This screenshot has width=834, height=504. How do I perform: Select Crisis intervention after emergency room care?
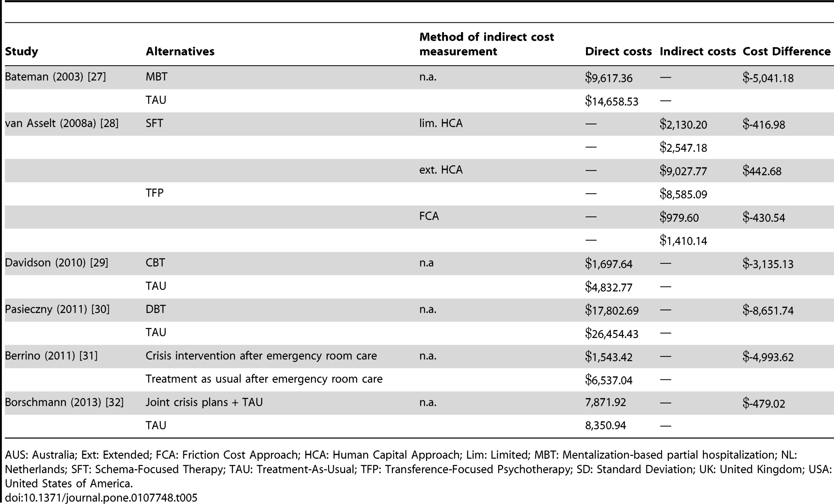pyautogui.click(x=261, y=356)
